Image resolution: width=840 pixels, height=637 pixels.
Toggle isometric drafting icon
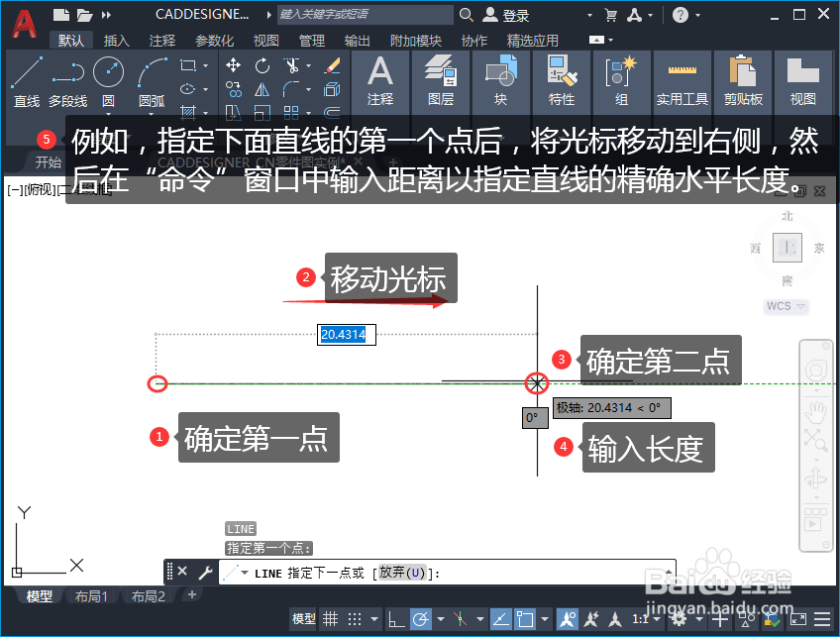tap(460, 619)
